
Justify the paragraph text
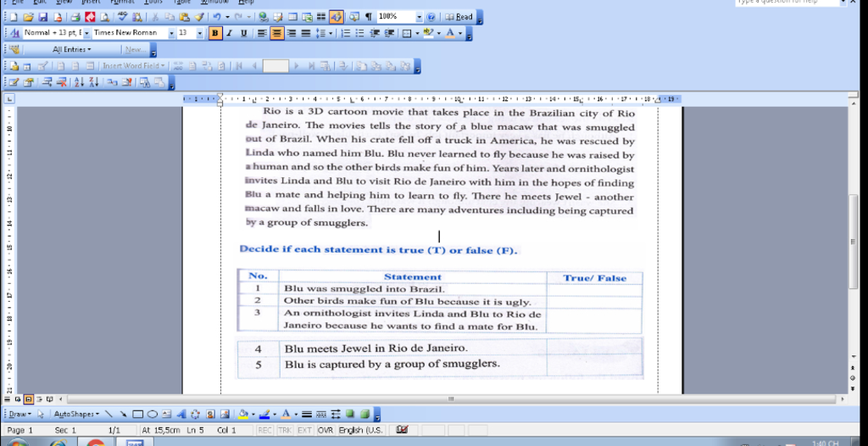click(305, 33)
